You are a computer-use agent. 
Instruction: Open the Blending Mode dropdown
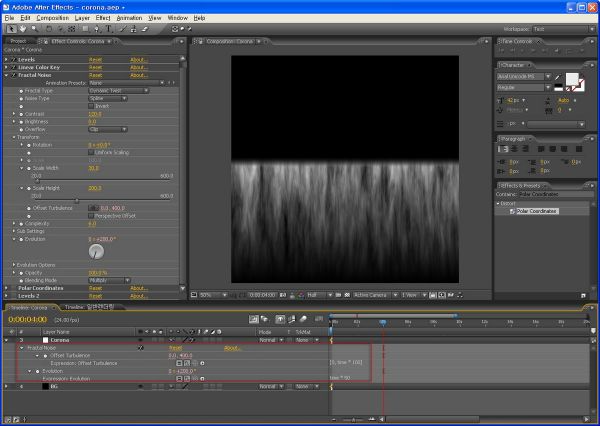pos(109,281)
